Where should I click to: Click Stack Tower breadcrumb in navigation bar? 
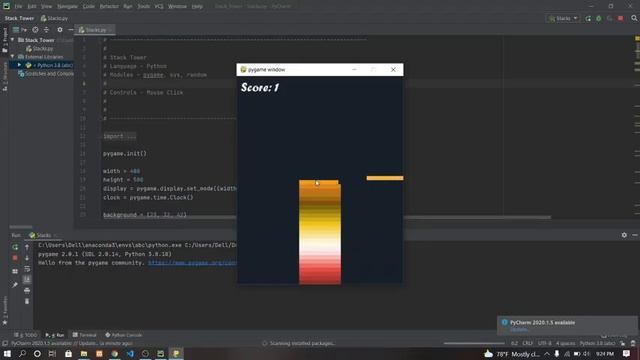click(x=19, y=18)
